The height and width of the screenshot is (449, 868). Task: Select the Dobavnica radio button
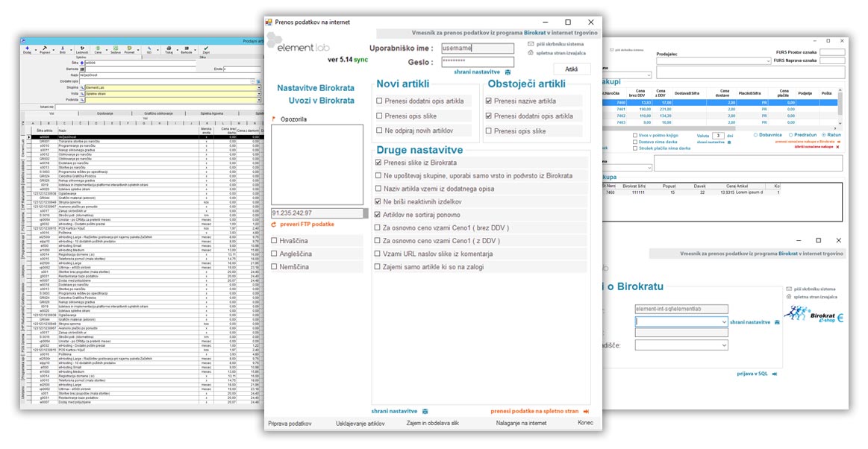pos(755,135)
